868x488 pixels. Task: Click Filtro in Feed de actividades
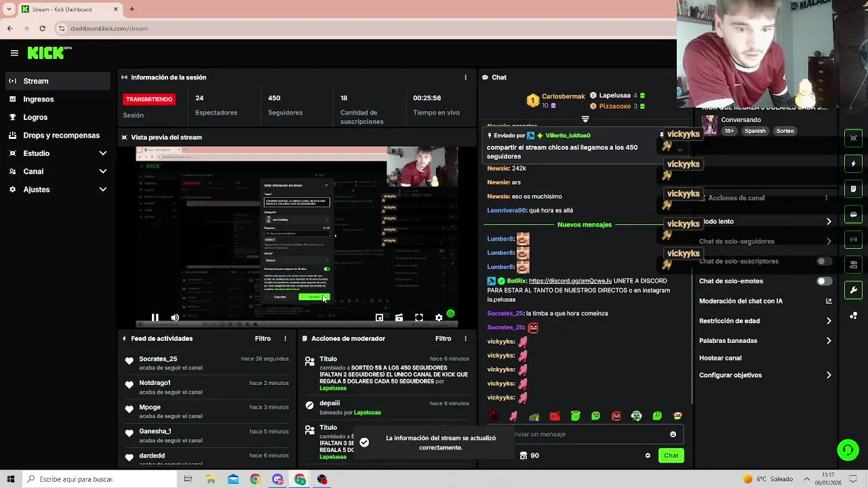coord(263,338)
